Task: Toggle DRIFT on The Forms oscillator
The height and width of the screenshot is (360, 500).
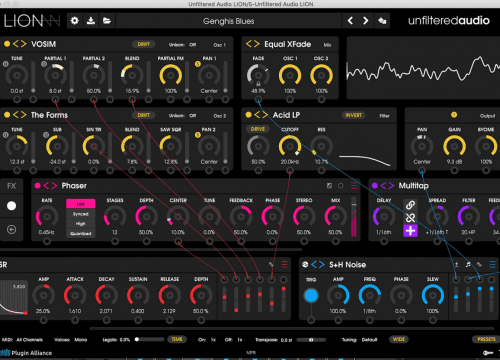Action: (x=144, y=115)
